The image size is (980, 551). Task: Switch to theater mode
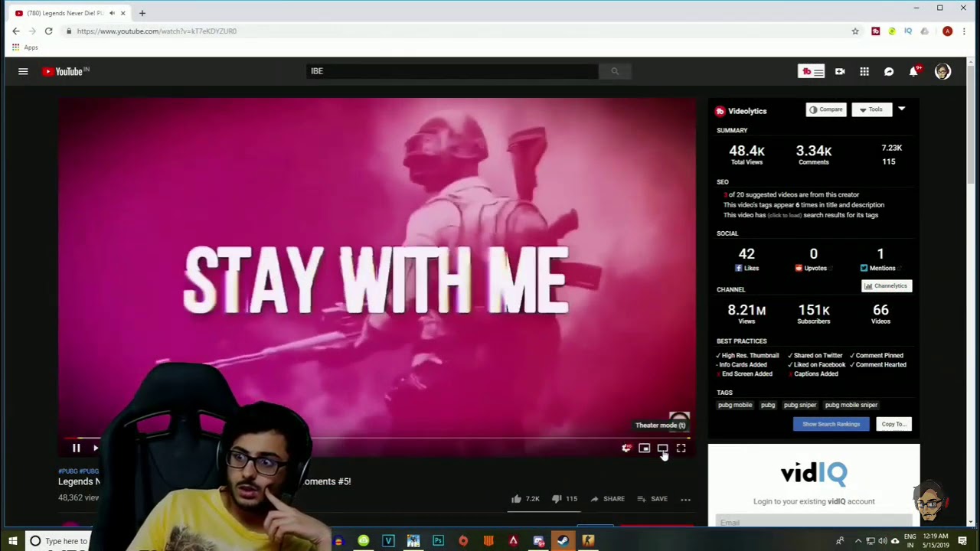(662, 448)
